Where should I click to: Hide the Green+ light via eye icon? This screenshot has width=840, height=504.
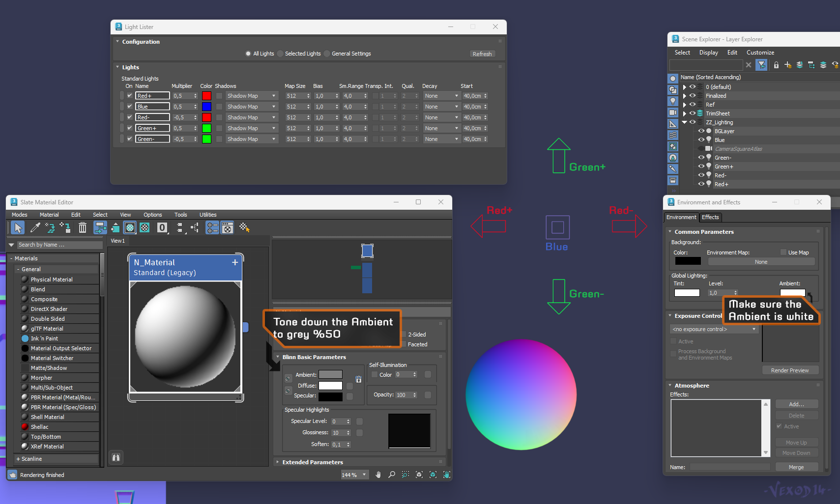[x=701, y=167]
